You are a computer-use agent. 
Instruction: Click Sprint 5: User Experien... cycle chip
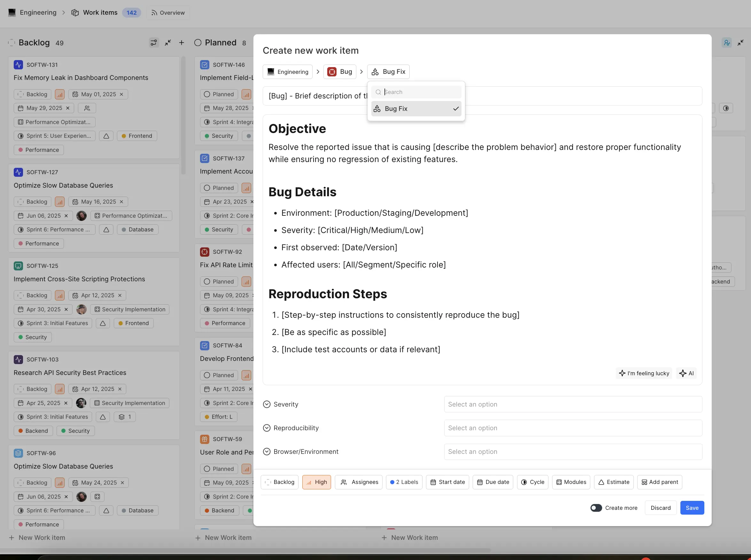click(55, 136)
